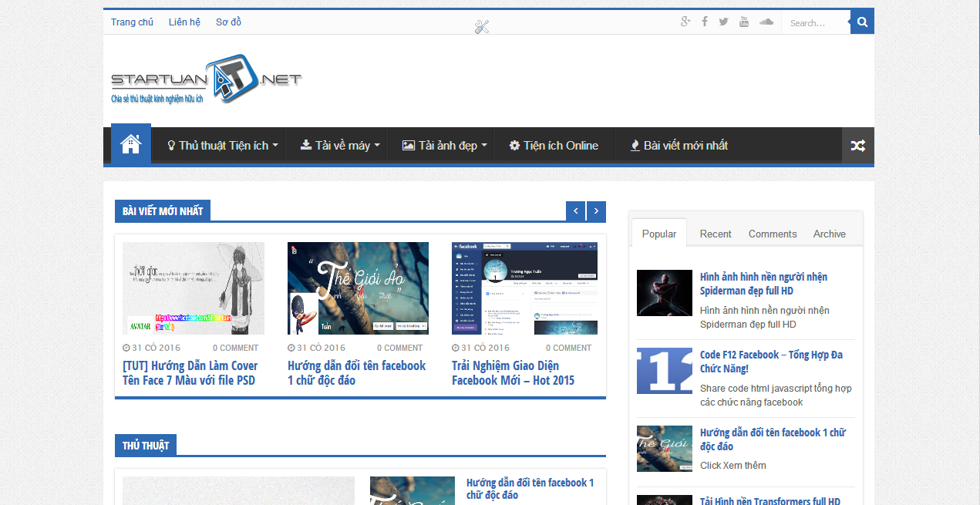The height and width of the screenshot is (505, 980).
Task: Open the Sơ đồ top link
Action: pyautogui.click(x=228, y=22)
